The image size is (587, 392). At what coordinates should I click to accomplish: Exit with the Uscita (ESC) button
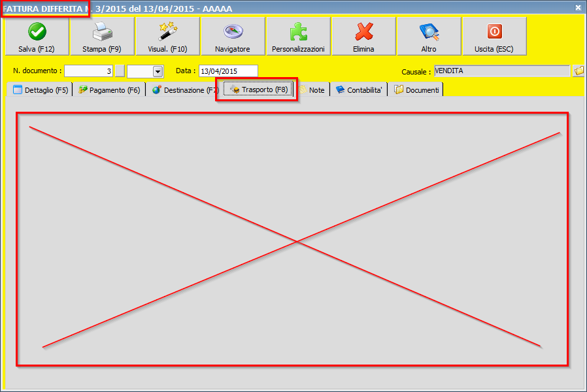[495, 37]
